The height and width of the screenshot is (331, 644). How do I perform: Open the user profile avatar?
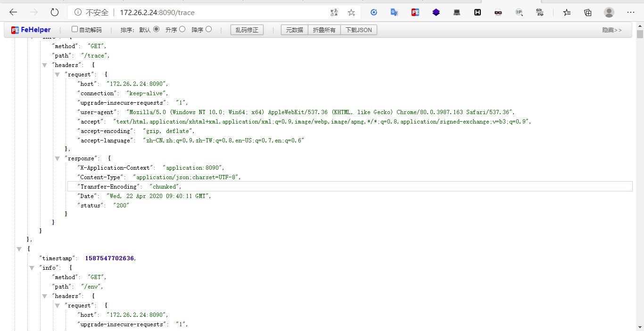[x=609, y=12]
